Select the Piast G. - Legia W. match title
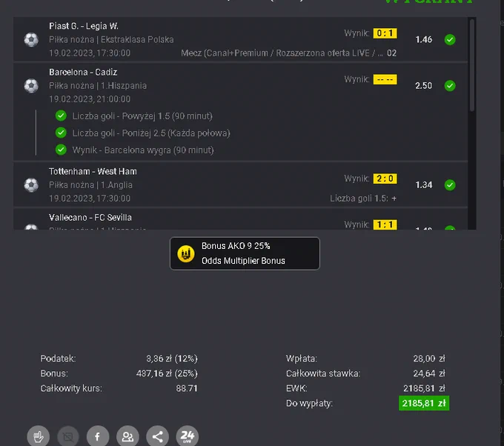This screenshot has width=504, height=446. 84,26
